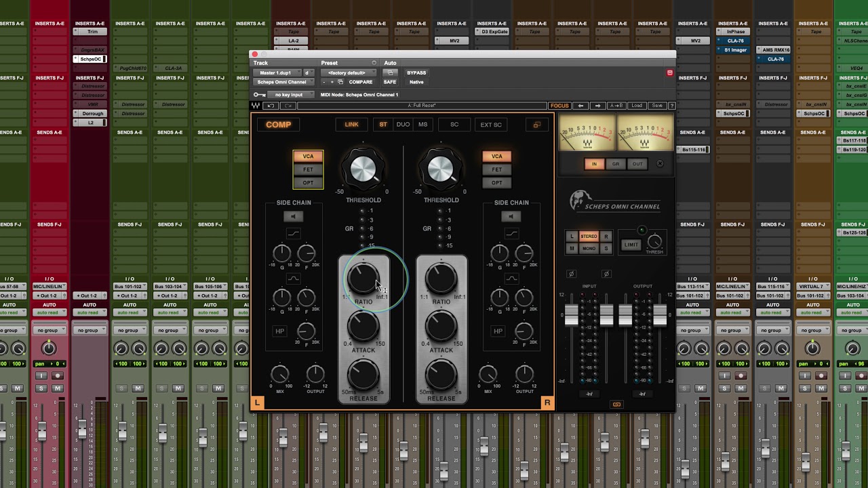The height and width of the screenshot is (488, 868).
Task: Toggle left side chain shelf filter
Action: point(293,234)
